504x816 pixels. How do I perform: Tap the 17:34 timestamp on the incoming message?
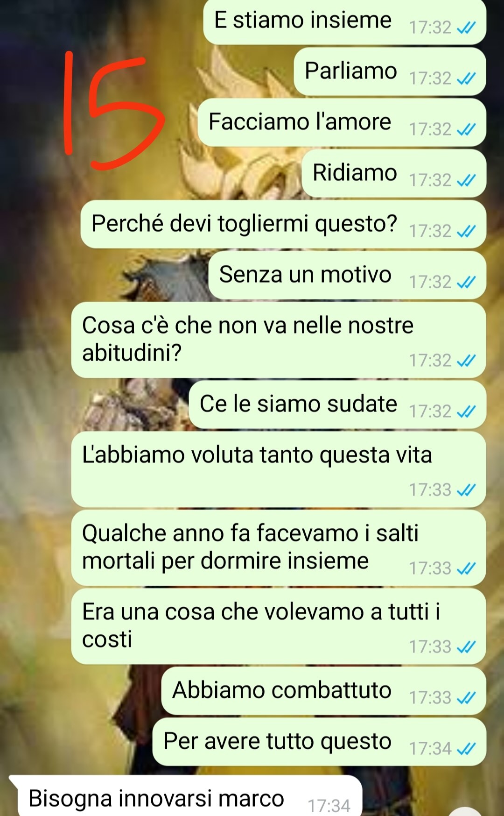click(x=329, y=806)
